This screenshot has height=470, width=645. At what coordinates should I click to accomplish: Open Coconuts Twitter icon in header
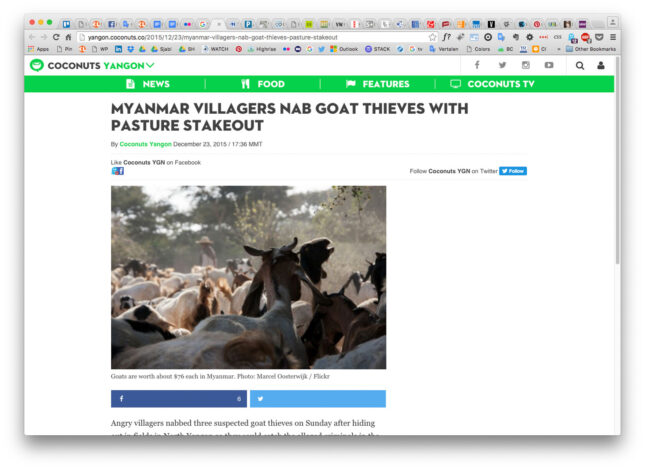tap(502, 65)
